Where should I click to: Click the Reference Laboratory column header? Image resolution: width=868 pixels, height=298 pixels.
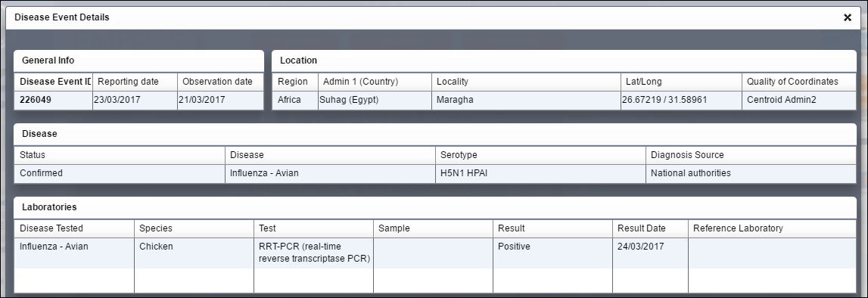[772, 228]
